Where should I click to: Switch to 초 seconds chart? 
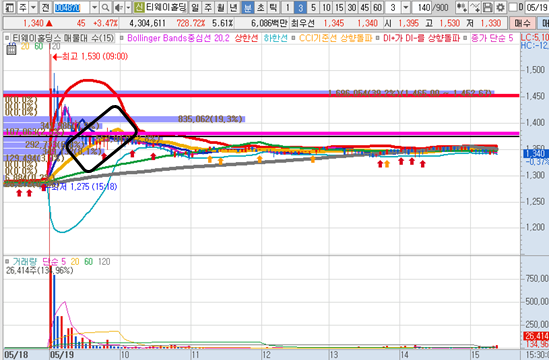(x=260, y=7)
